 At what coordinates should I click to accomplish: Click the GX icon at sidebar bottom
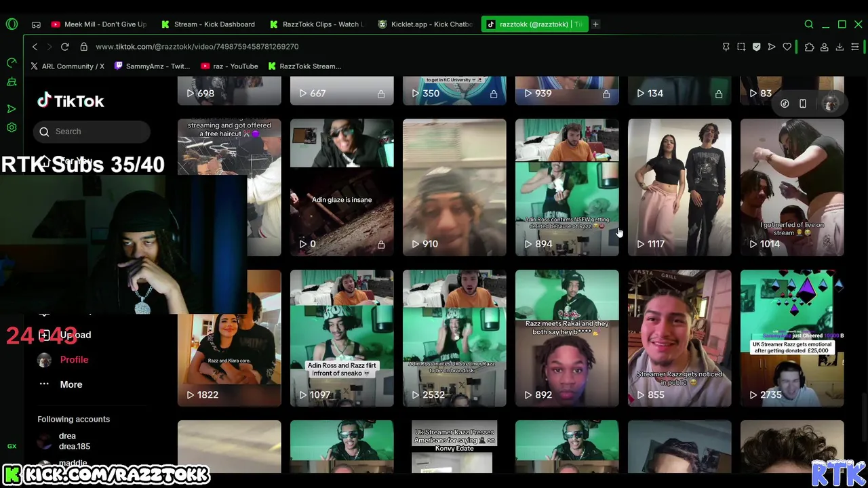12,446
